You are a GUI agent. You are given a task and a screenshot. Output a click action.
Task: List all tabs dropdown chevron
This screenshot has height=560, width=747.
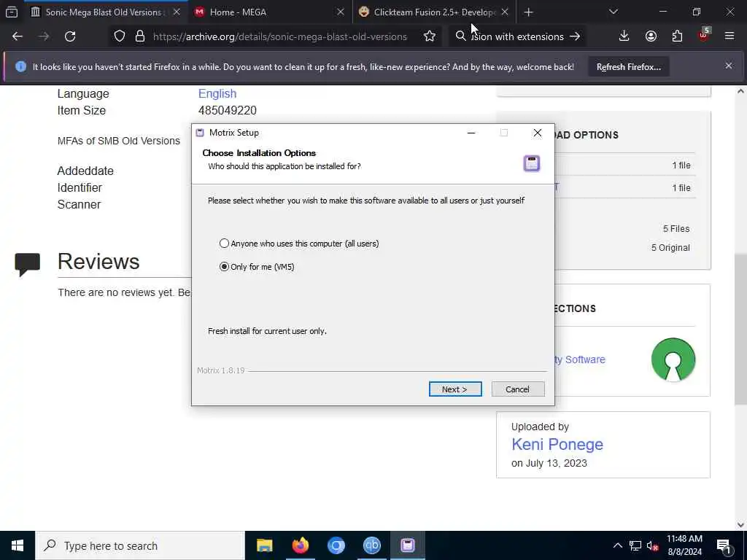point(614,12)
